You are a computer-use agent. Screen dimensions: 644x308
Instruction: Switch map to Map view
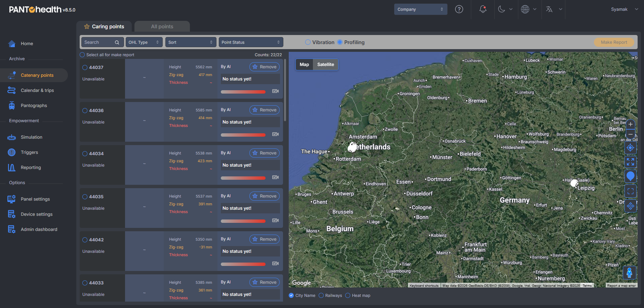pos(304,64)
